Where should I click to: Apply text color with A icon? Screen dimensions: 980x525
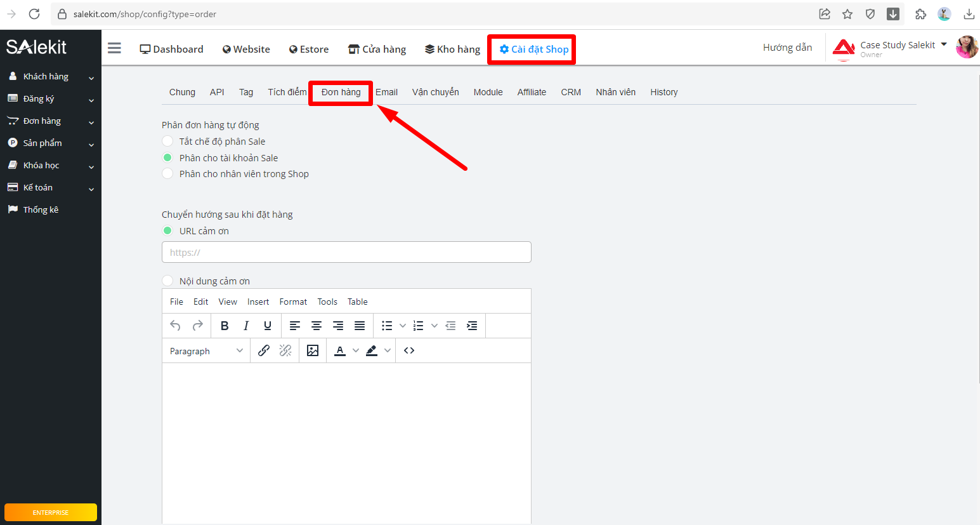[x=340, y=350]
